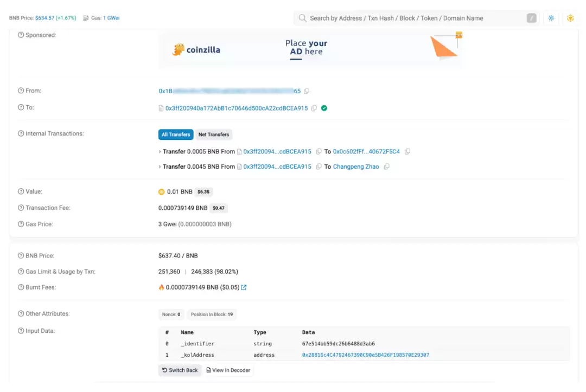This screenshot has height=392, width=586.
Task: Expand the 0.0045 BNB transfer row arrow
Action: click(160, 166)
